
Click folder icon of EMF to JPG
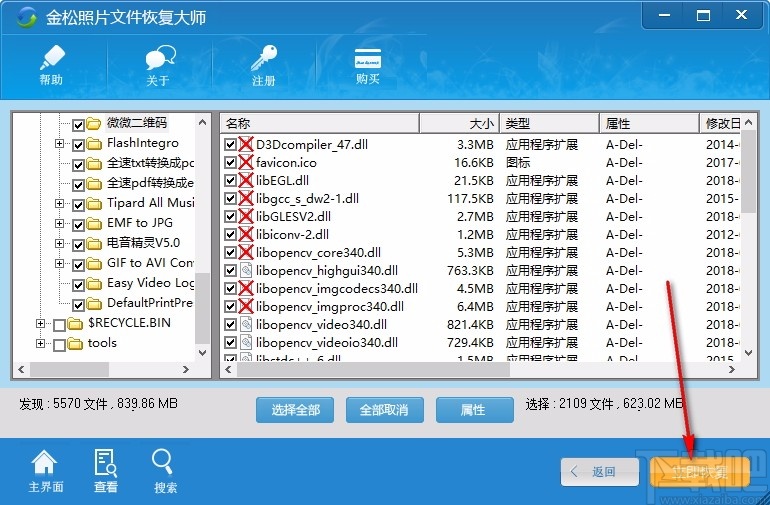(94, 224)
